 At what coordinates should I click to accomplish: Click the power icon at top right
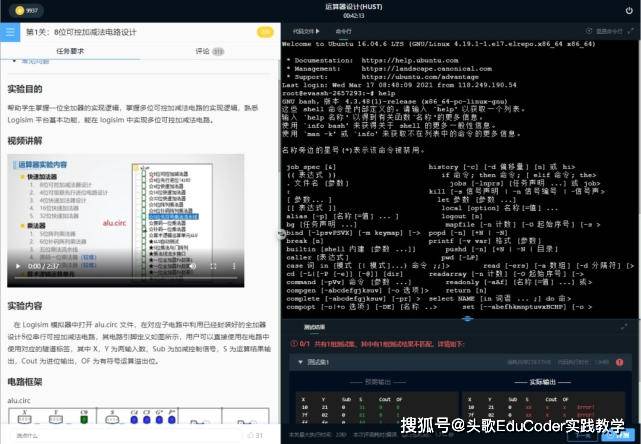pyautogui.click(x=629, y=10)
